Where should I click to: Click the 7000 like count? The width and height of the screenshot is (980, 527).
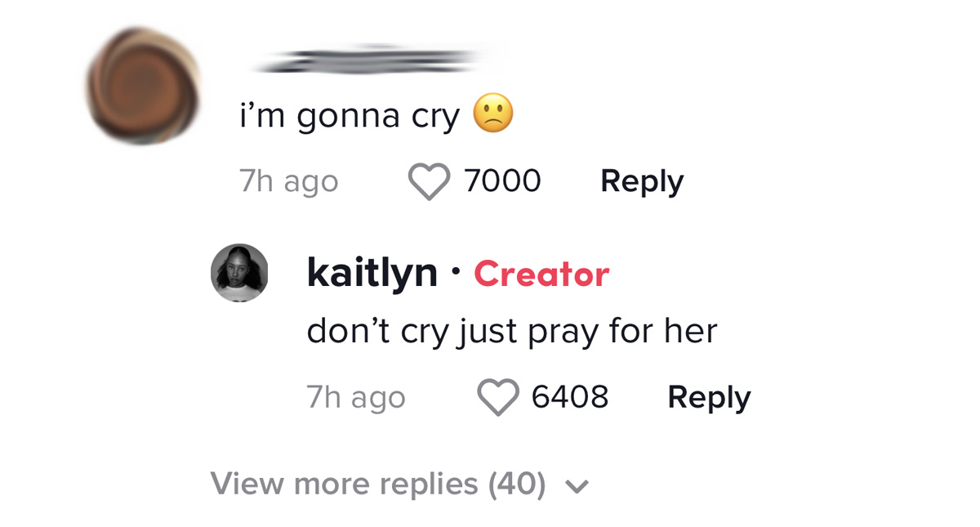[502, 181]
